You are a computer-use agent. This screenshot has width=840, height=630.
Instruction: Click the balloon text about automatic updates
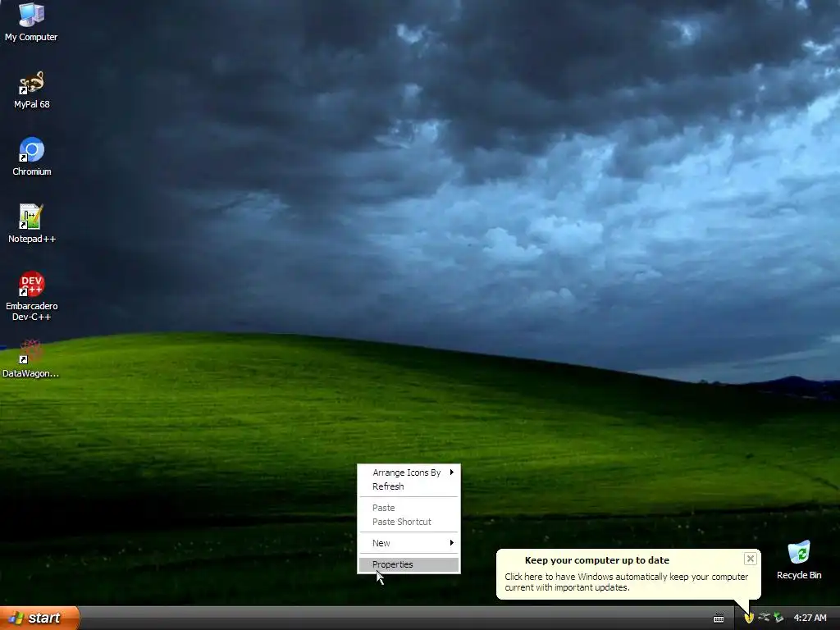[626, 582]
